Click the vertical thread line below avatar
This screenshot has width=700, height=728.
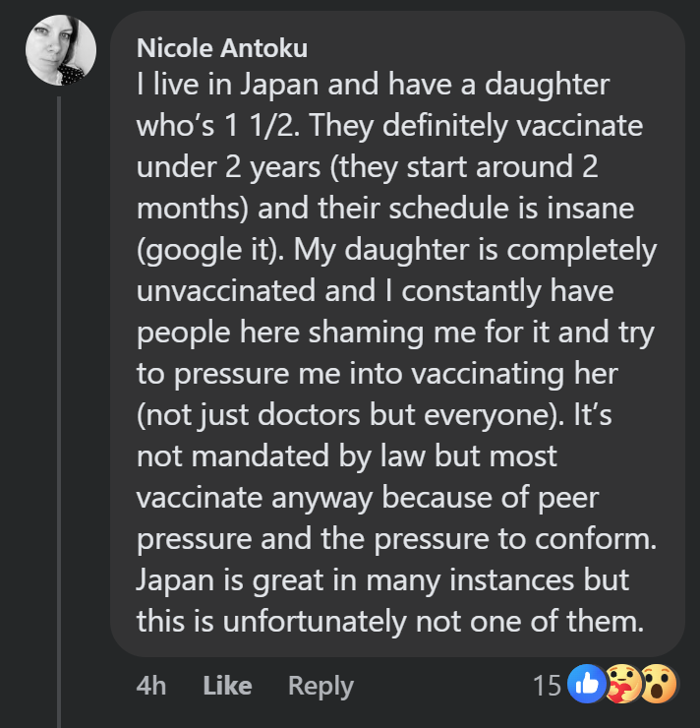point(59,394)
